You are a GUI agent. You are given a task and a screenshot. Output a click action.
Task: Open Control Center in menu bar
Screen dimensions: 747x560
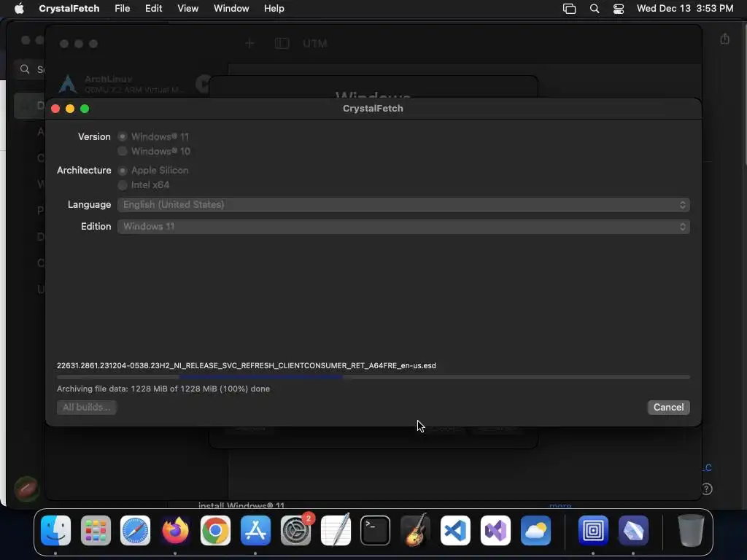pyautogui.click(x=619, y=9)
